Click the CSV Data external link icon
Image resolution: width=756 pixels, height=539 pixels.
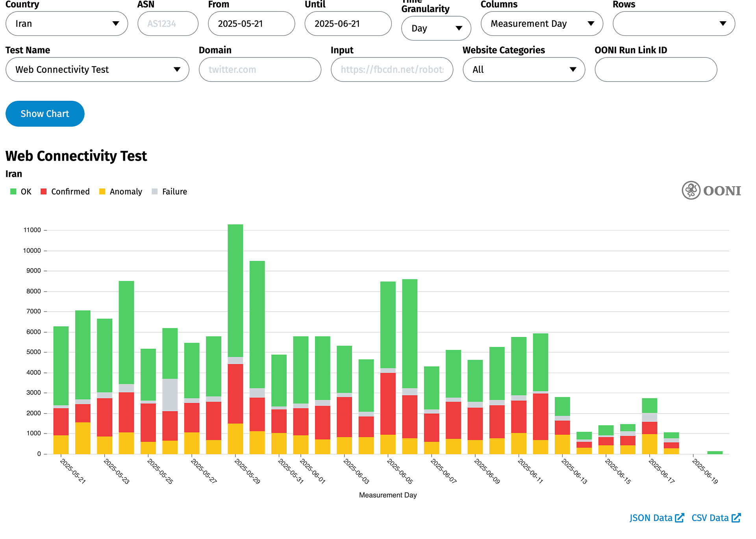736,518
